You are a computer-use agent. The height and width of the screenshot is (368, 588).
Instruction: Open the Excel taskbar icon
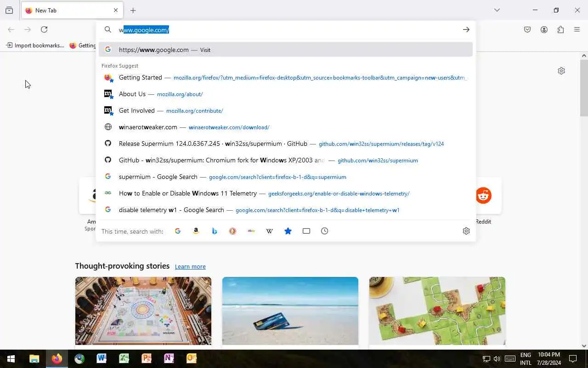pyautogui.click(x=124, y=359)
